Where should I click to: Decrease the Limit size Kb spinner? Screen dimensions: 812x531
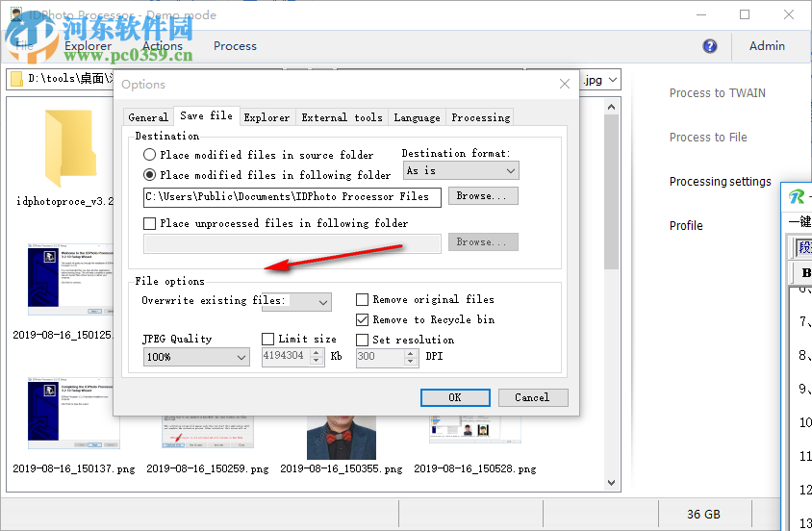(317, 362)
